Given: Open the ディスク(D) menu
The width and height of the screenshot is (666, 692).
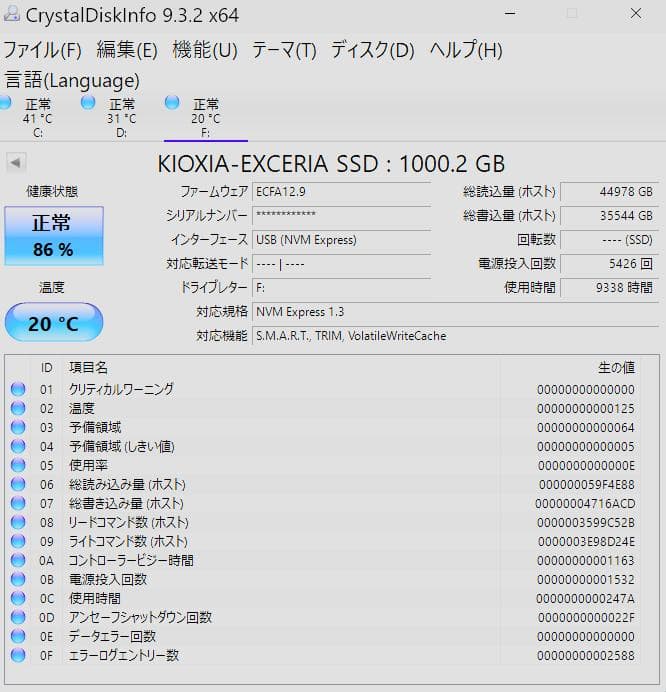Looking at the screenshot, I should point(373,50).
